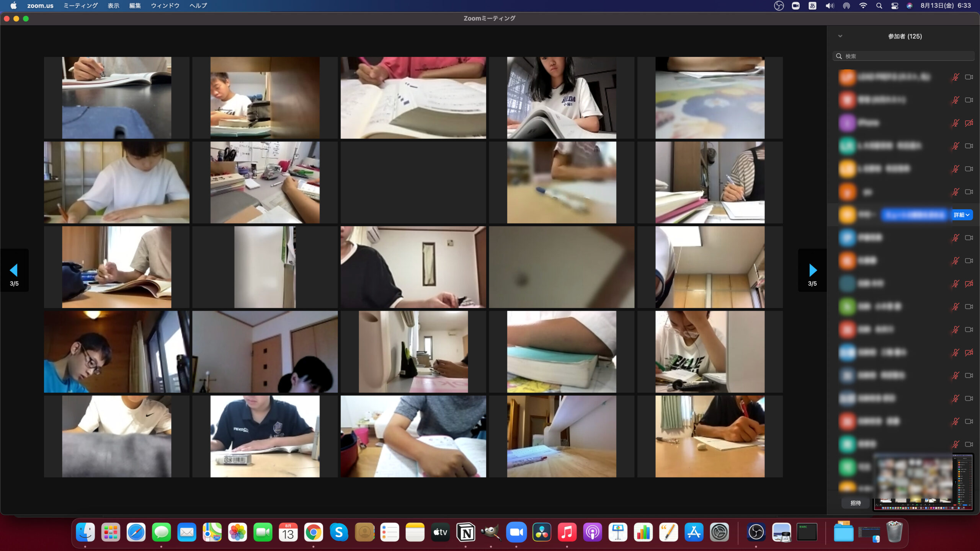The width and height of the screenshot is (980, 551).
Task: Open DaVinci Resolve from the dock
Action: click(x=542, y=532)
